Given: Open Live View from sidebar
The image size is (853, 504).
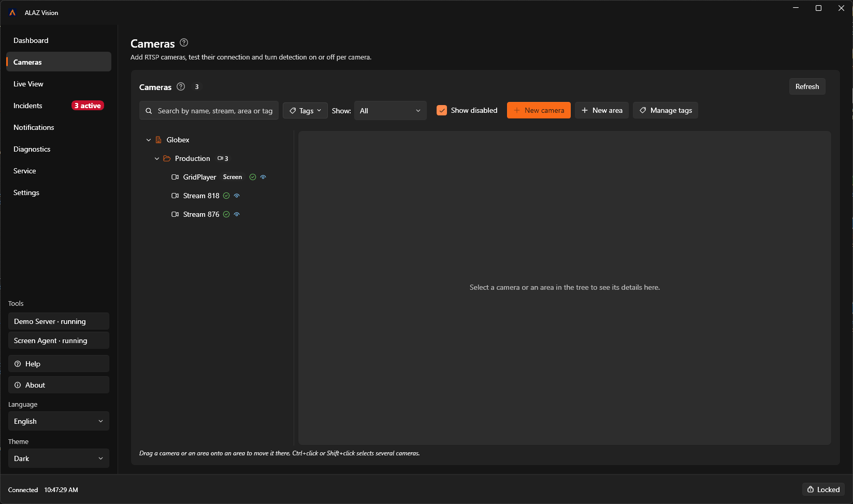Looking at the screenshot, I should (59, 84).
